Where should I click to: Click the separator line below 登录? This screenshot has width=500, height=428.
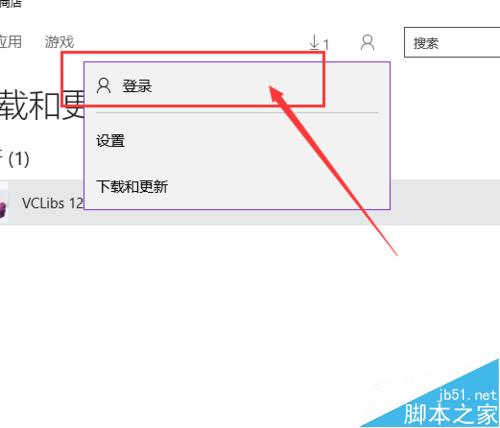click(237, 113)
